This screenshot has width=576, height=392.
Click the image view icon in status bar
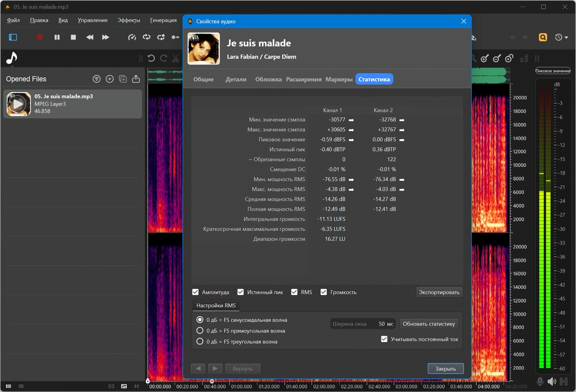(124, 386)
